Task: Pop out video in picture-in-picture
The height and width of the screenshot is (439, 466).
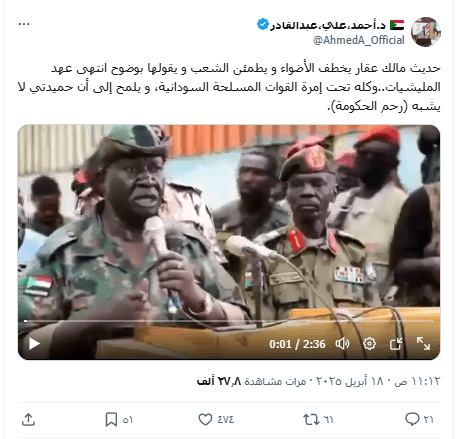Action: coord(396,343)
